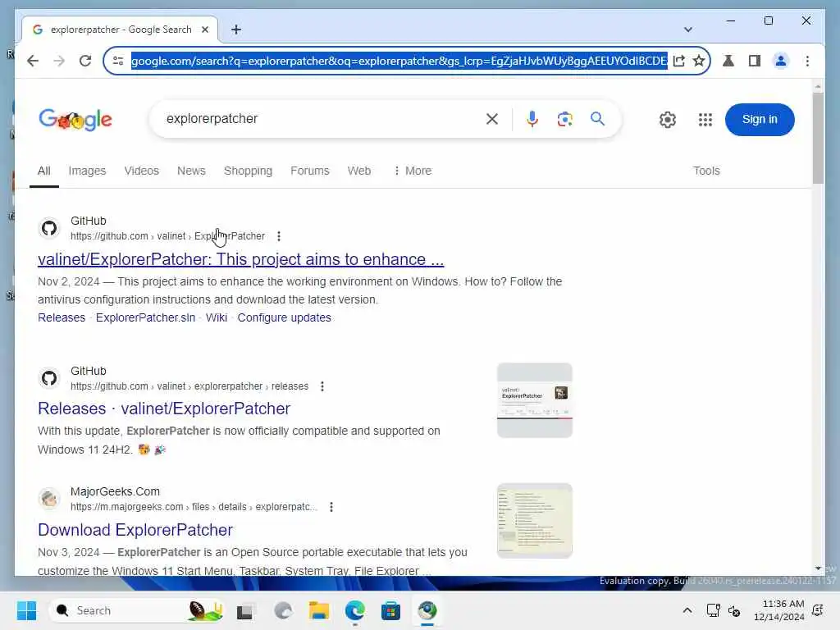Open Google apps grid

click(x=705, y=120)
